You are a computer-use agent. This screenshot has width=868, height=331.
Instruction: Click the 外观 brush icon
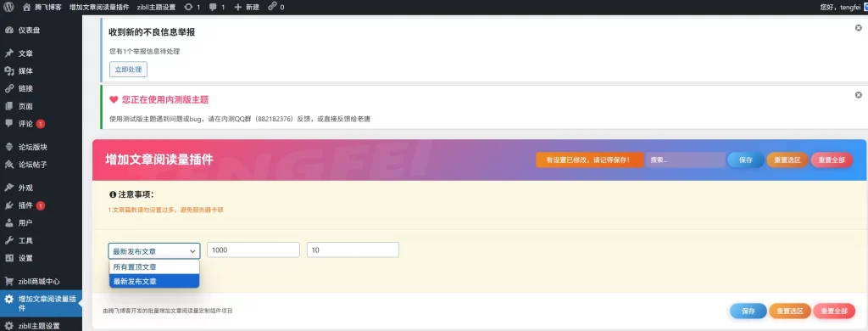[8, 188]
